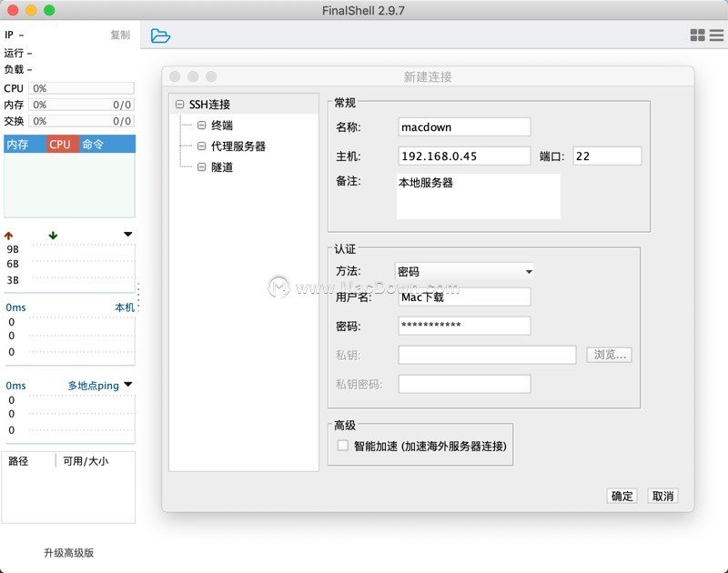This screenshot has width=728, height=573.
Task: Close the FinalShell main window
Action: click(13, 10)
